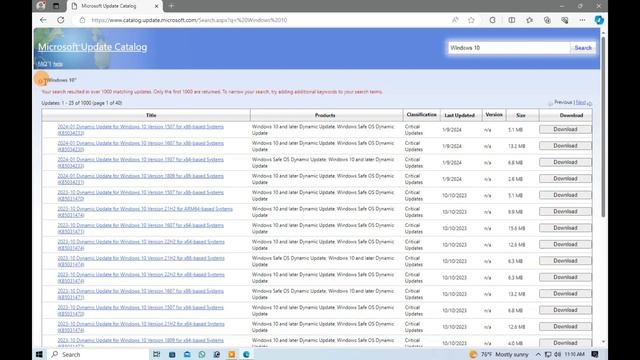
Task: Open the Favorites hub icon
Action: pyautogui.click(x=529, y=20)
